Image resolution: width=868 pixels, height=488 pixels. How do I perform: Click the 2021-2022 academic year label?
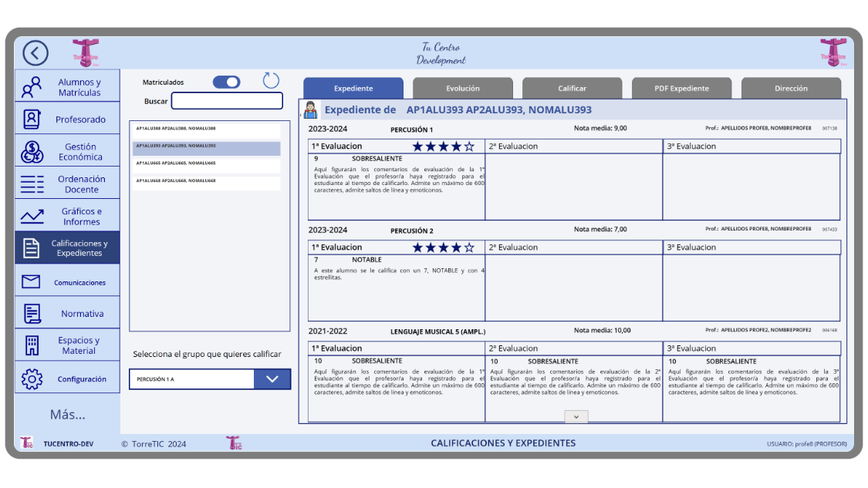(328, 331)
